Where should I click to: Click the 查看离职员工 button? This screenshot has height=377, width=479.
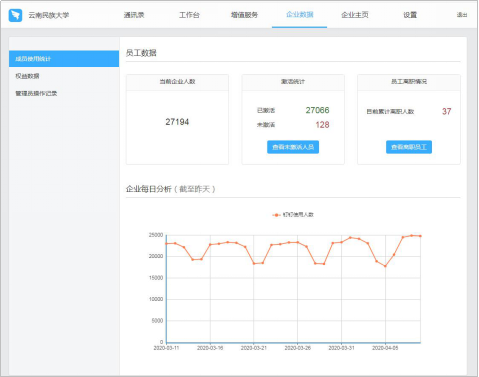point(409,147)
